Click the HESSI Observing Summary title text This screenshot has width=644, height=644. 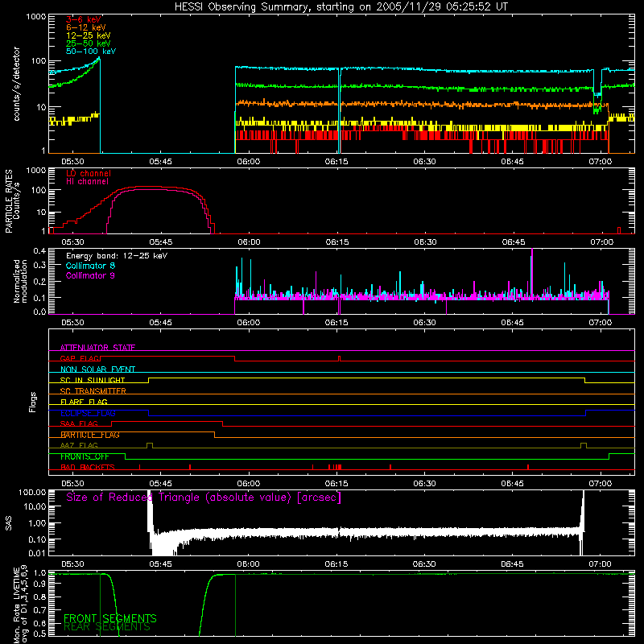341,7
